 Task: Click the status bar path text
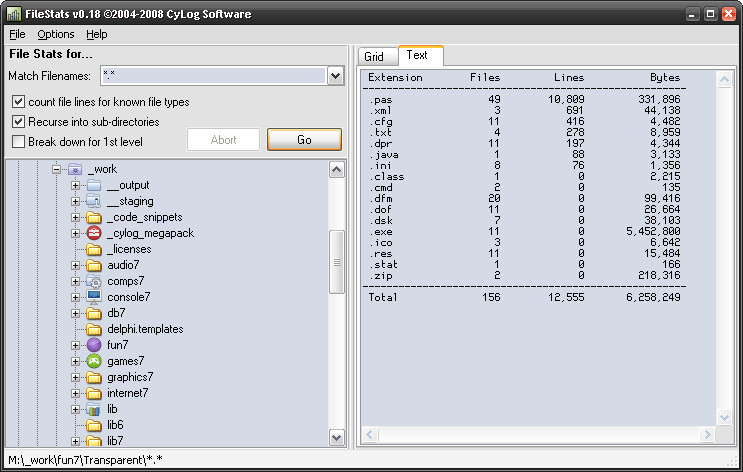[x=85, y=460]
